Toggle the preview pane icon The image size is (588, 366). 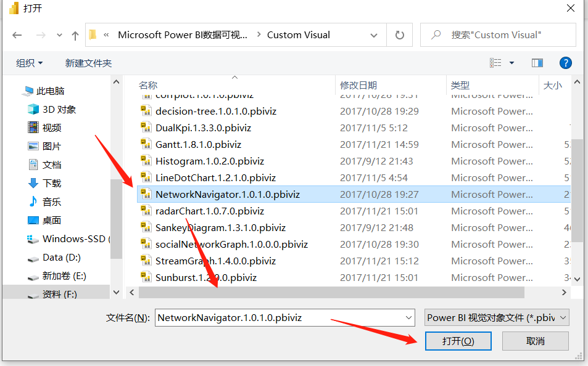(x=537, y=63)
